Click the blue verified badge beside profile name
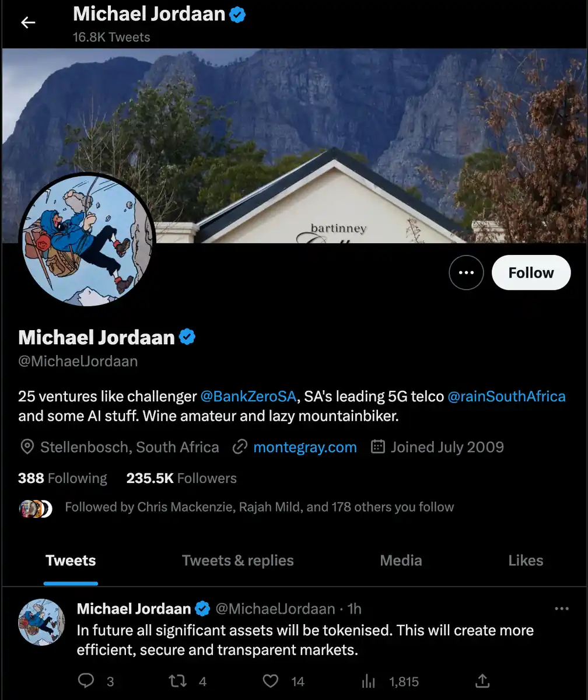Screen dimensions: 588x700 click(x=187, y=337)
